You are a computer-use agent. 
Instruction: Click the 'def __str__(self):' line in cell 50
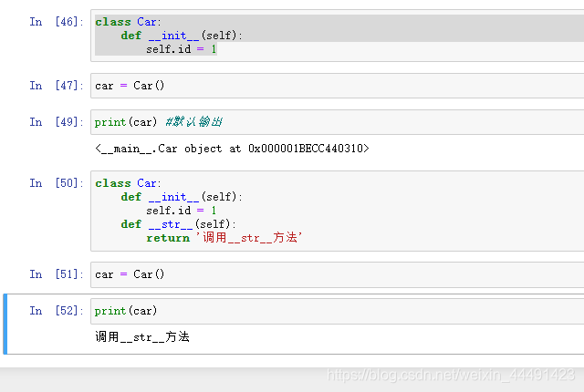[178, 224]
